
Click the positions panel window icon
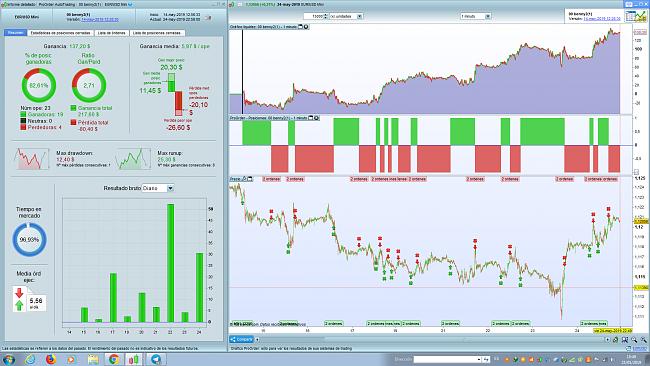coord(311,118)
